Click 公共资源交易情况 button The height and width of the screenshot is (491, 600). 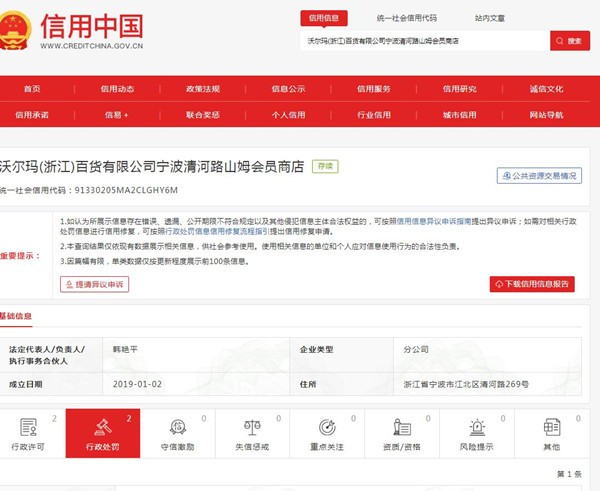click(539, 176)
